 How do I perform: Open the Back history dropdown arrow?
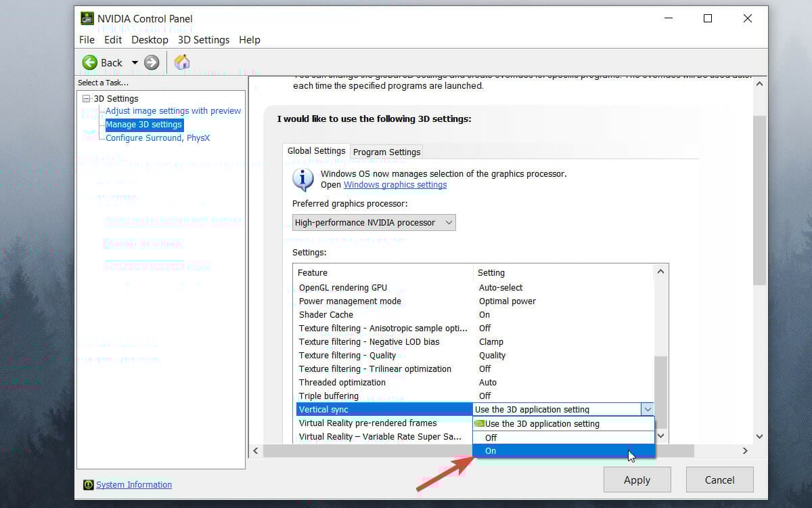point(135,62)
